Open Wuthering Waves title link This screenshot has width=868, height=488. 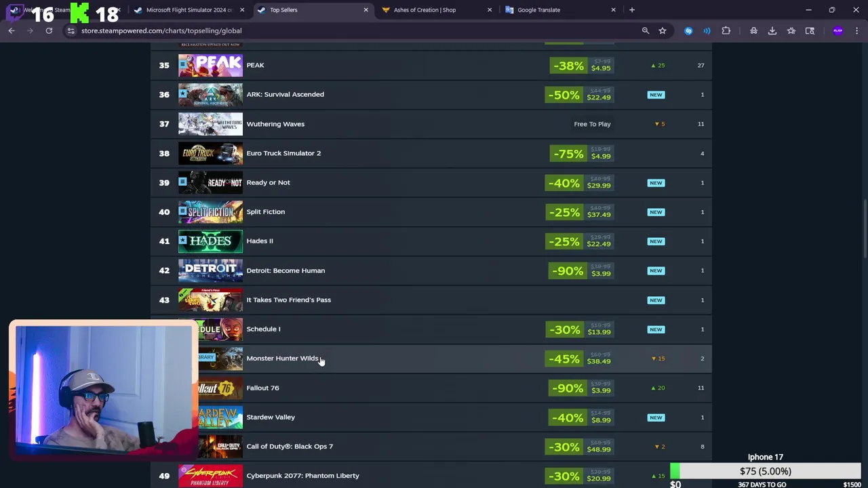(275, 124)
